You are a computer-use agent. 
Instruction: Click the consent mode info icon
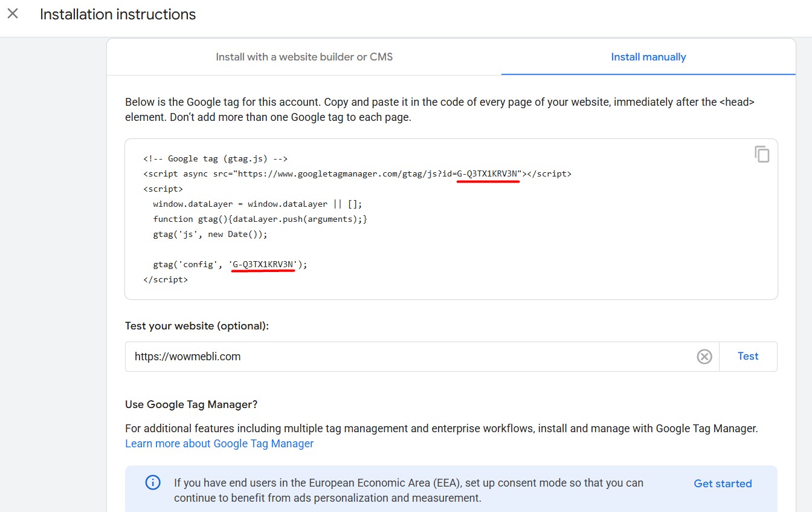point(153,483)
